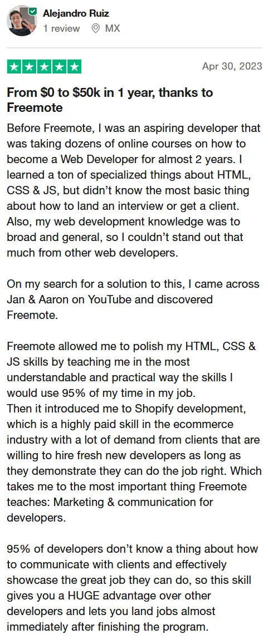This screenshot has width=268, height=644.
Task: Click the MX country label
Action: click(x=113, y=28)
